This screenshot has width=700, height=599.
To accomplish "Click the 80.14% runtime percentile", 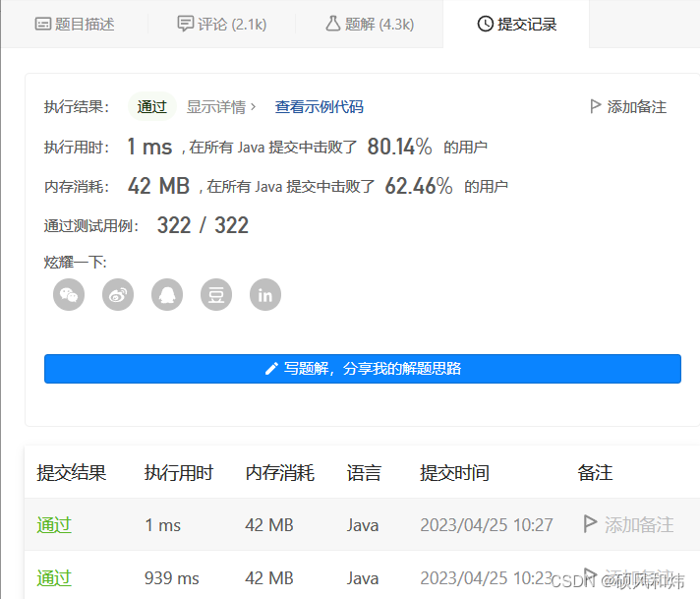I will 399,147.
